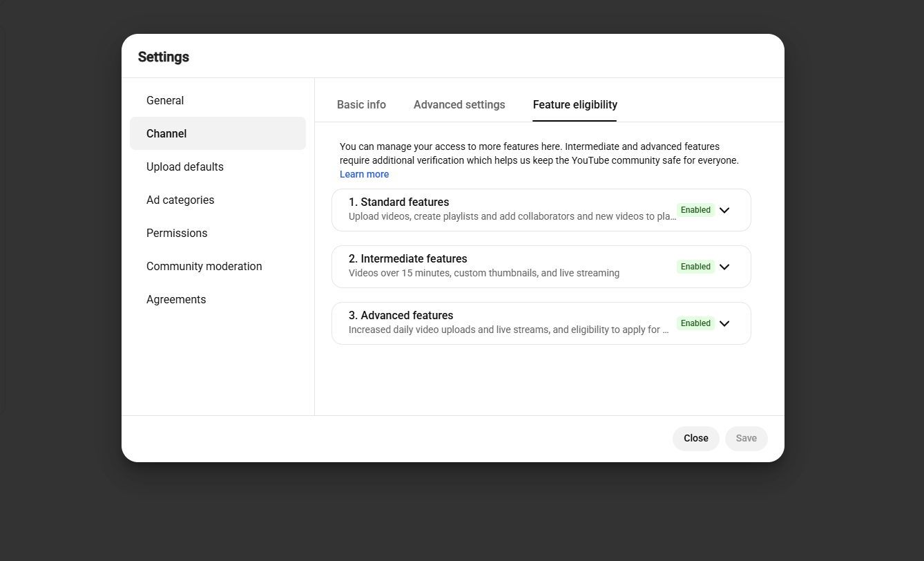Expand the Intermediate features chevron
The height and width of the screenshot is (561, 924).
[724, 267]
